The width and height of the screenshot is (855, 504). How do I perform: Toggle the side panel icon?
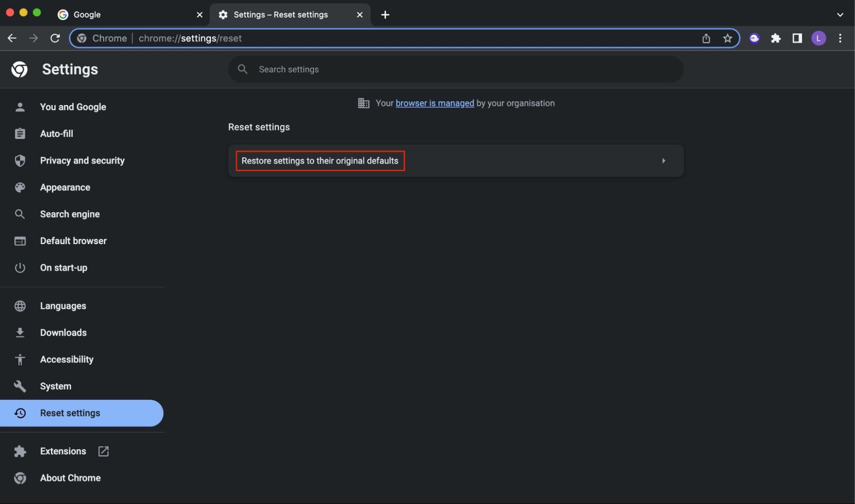pyautogui.click(x=797, y=38)
